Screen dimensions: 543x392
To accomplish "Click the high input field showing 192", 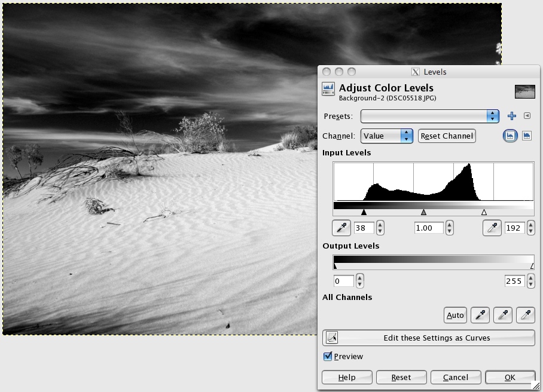I will click(x=515, y=228).
